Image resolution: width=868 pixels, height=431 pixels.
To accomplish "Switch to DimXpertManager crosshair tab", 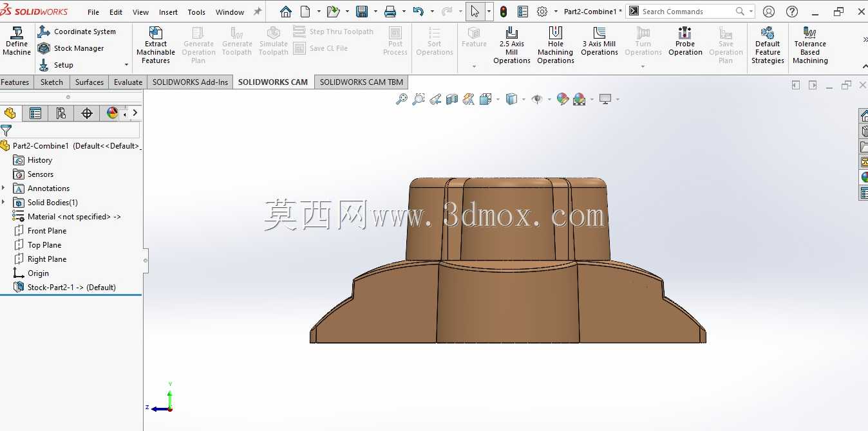I will coord(87,113).
